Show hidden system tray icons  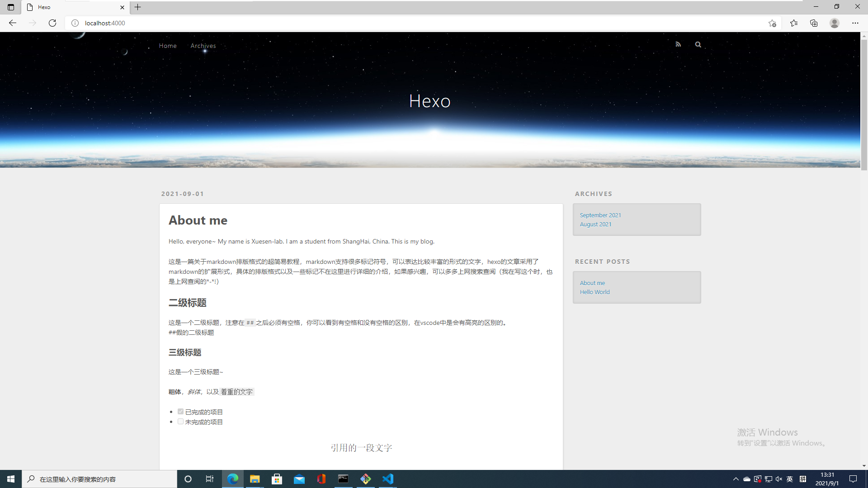pos(736,479)
